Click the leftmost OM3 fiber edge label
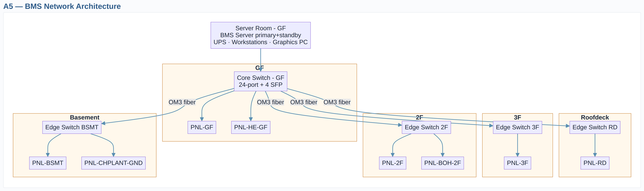Viewport: 644px width, 191px height. [x=182, y=102]
